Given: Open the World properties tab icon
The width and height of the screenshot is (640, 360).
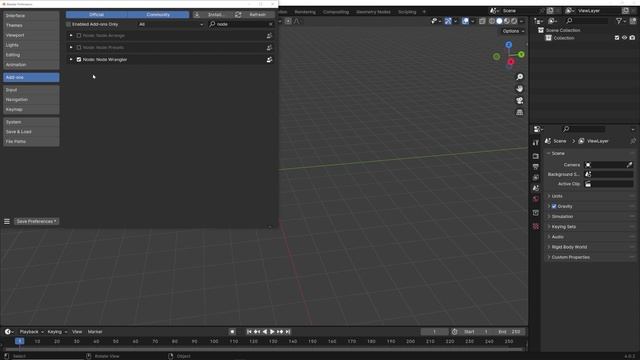Looking at the screenshot, I should 536,199.
